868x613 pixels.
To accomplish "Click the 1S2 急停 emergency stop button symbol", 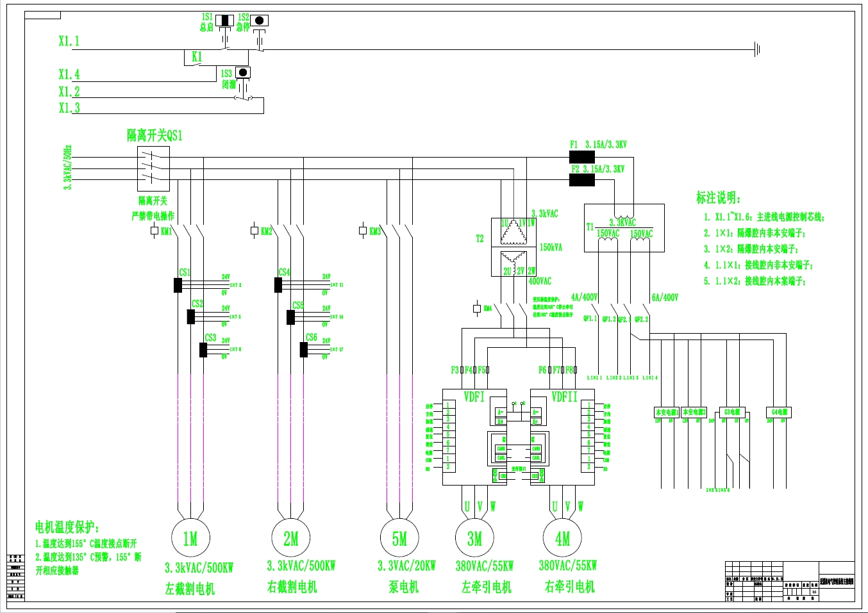I will (x=259, y=20).
